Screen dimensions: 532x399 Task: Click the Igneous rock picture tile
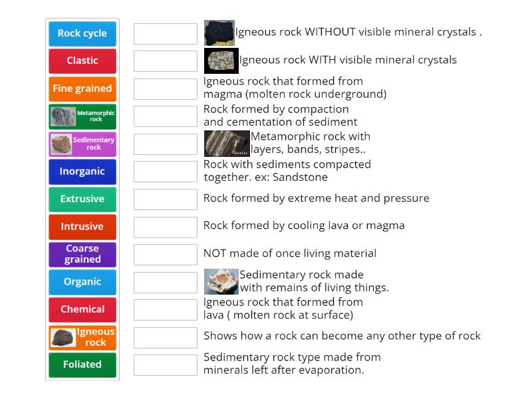pos(82,337)
